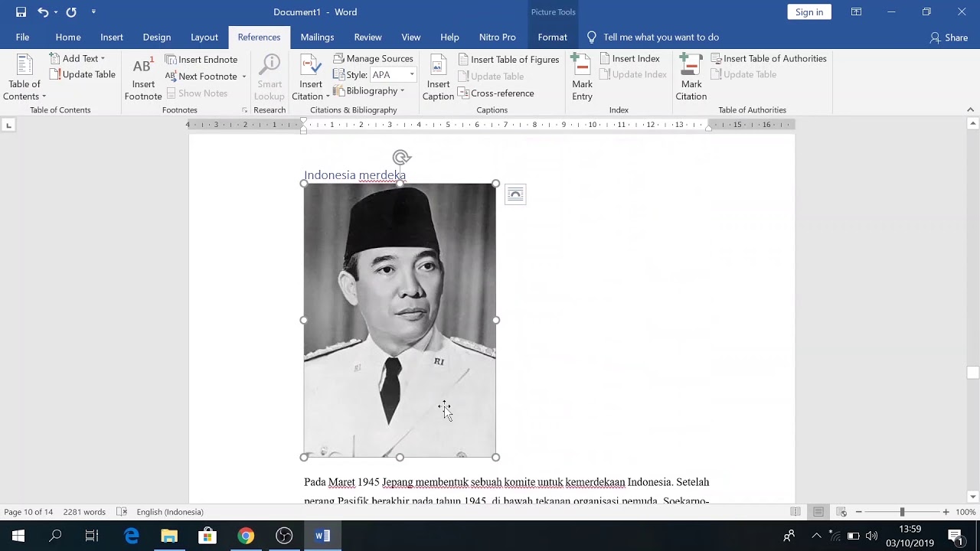Open Manage Sources
Viewport: 980px width, 551px height.
click(374, 59)
